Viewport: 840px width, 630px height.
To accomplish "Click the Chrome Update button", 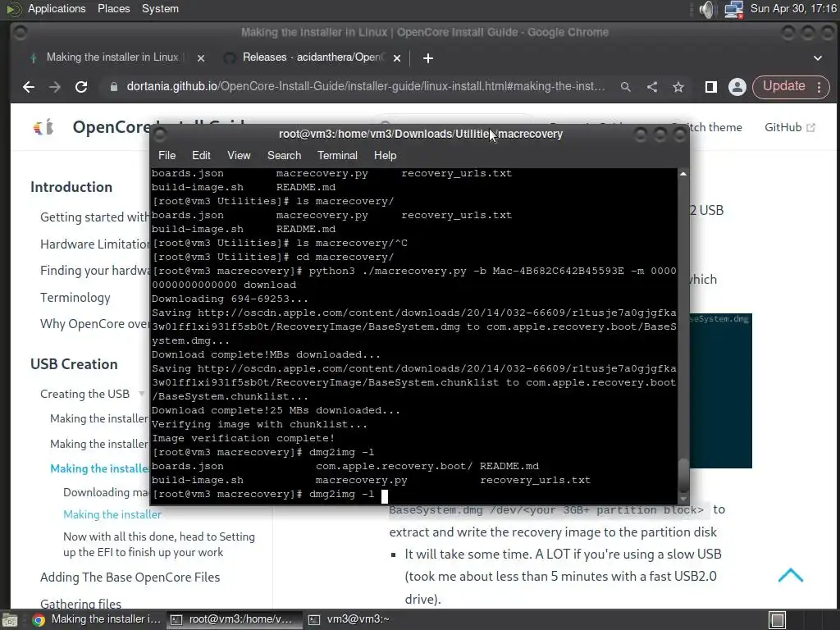I will 783,86.
